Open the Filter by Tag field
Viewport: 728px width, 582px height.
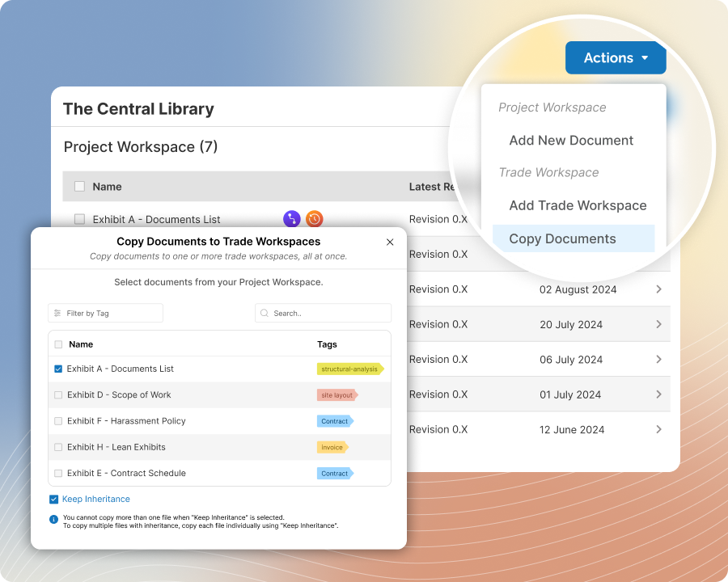click(105, 314)
